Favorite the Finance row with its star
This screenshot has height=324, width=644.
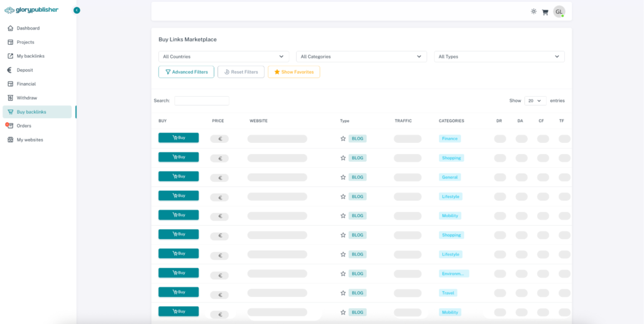tap(343, 138)
